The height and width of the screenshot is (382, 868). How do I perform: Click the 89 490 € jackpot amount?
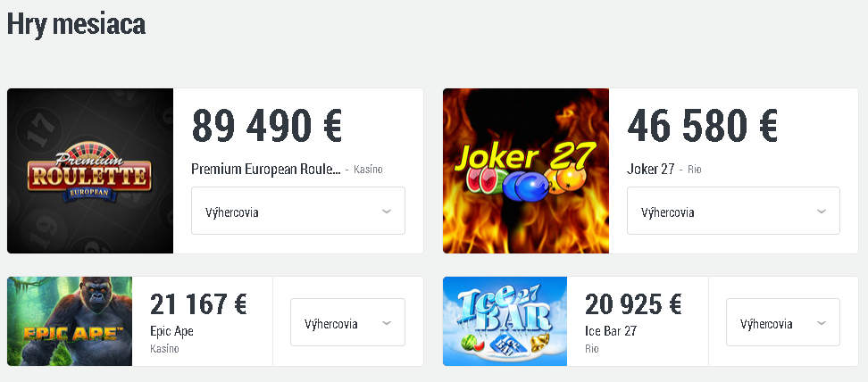tap(267, 126)
